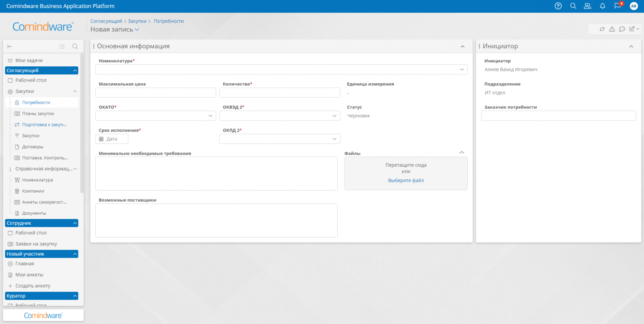The width and height of the screenshot is (644, 324).
Task: Open the comments speech bubble icon
Action: pyautogui.click(x=622, y=29)
